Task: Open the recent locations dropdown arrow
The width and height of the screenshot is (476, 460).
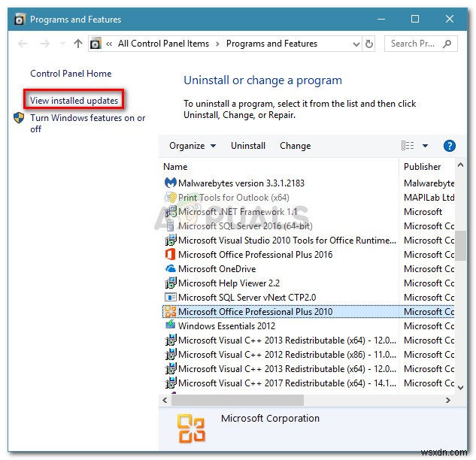Action: point(63,44)
